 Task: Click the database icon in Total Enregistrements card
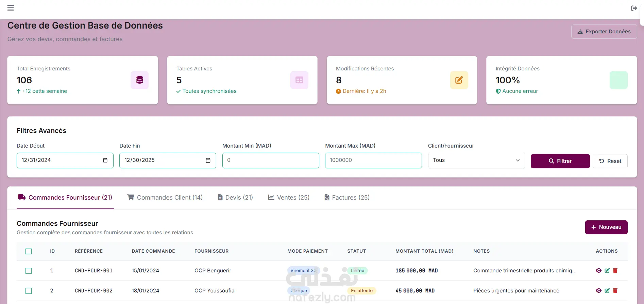tap(139, 80)
